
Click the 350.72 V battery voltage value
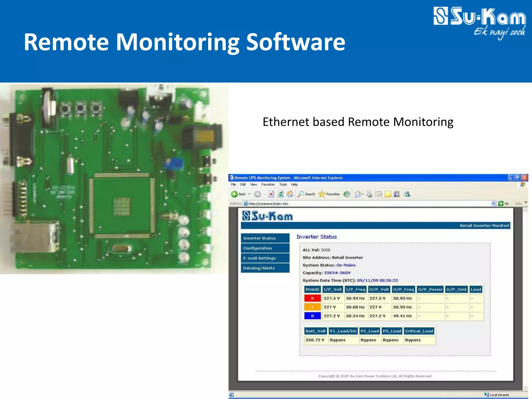pos(315,340)
